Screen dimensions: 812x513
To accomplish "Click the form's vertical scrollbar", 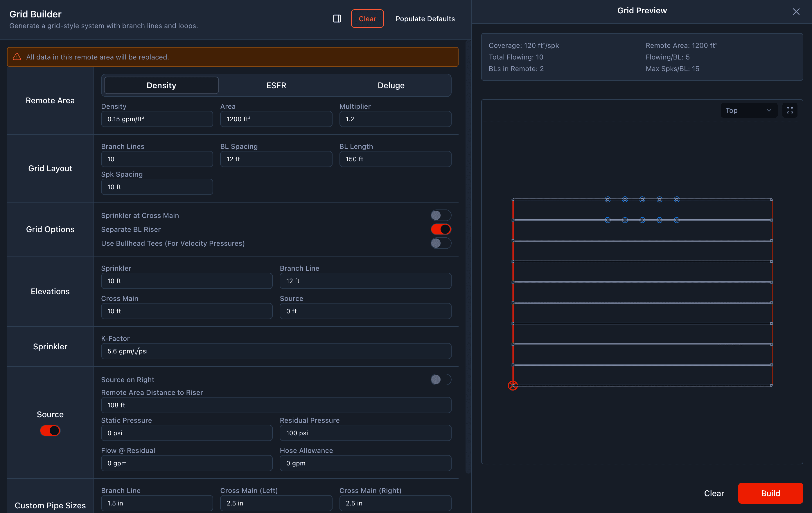I will [x=468, y=257].
